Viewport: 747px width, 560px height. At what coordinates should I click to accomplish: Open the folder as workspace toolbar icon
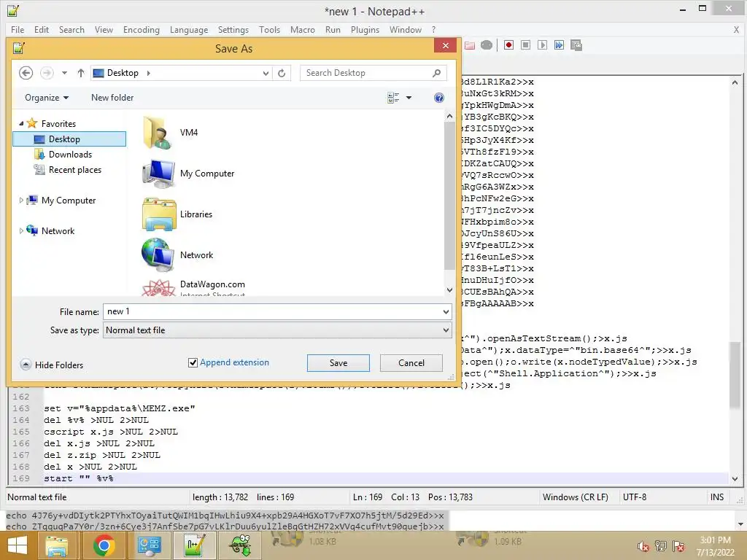pos(470,45)
